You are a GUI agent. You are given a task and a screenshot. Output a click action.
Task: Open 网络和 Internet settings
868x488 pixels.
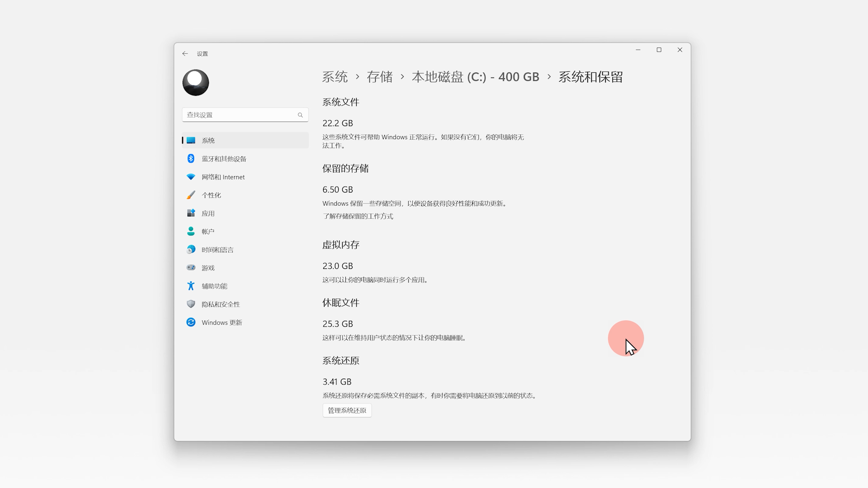point(223,177)
